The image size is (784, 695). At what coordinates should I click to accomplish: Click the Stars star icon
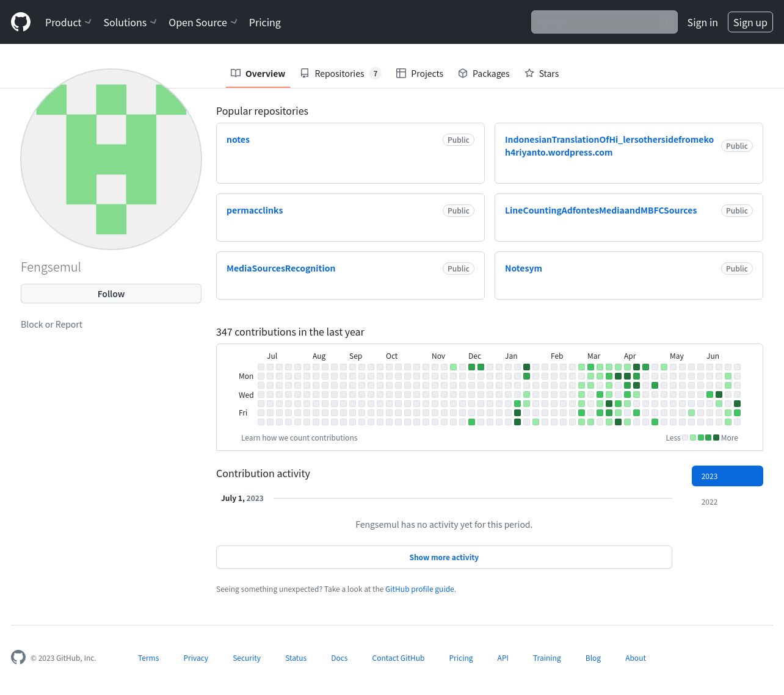click(529, 73)
